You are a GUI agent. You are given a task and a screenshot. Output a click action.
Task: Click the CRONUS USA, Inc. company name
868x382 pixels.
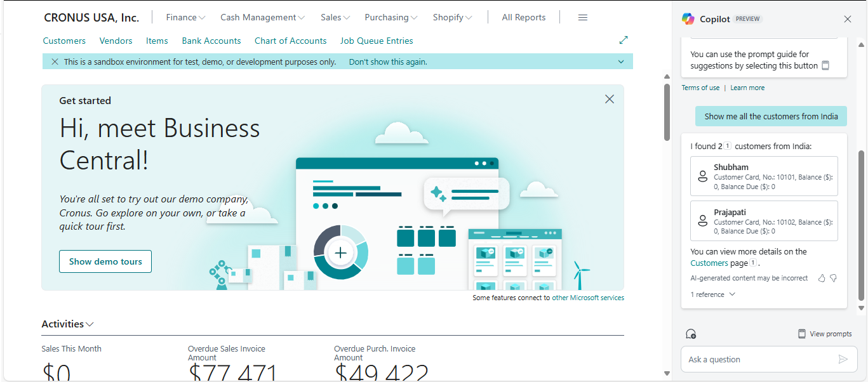tap(91, 18)
